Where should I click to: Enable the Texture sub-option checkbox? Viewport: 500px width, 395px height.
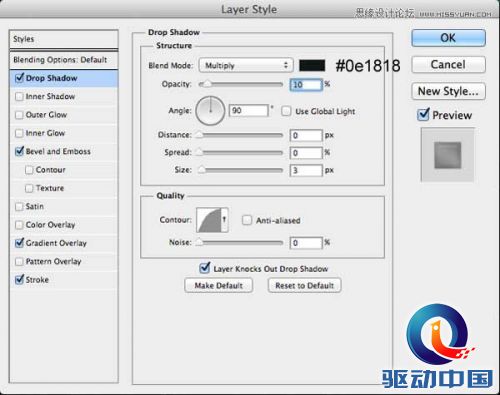pos(29,188)
